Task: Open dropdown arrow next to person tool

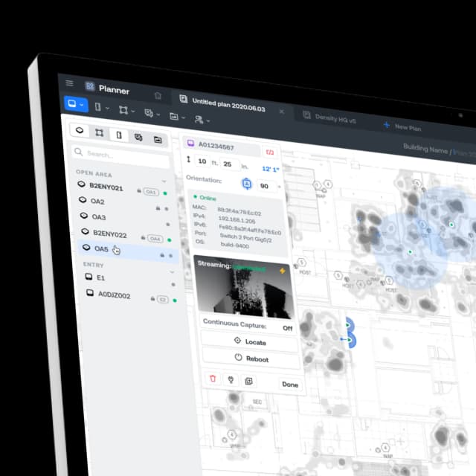Action: coord(208,120)
